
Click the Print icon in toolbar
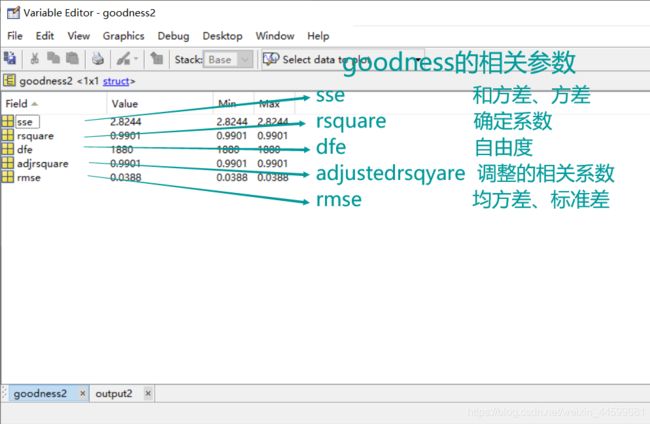(98, 59)
